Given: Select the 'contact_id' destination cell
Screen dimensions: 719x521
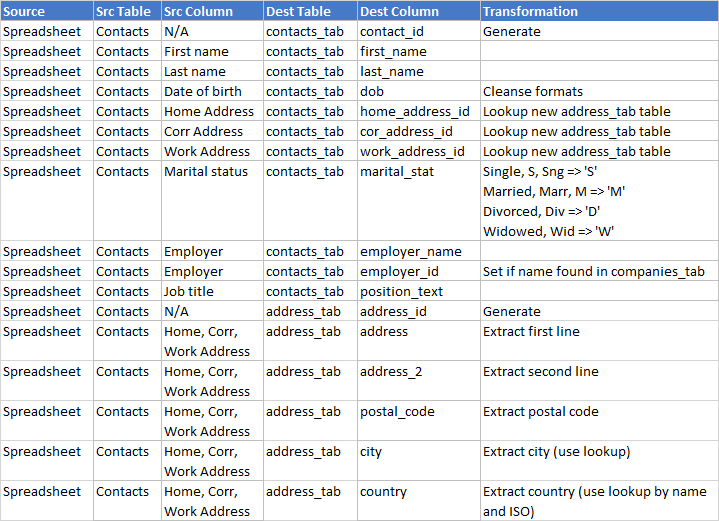Looking at the screenshot, I should (392, 32).
